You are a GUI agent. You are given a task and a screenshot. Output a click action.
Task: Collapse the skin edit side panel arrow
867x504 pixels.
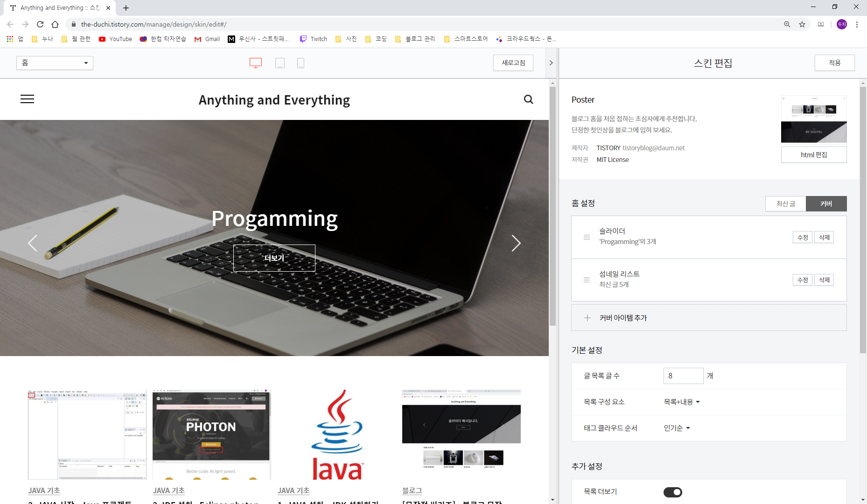(551, 63)
